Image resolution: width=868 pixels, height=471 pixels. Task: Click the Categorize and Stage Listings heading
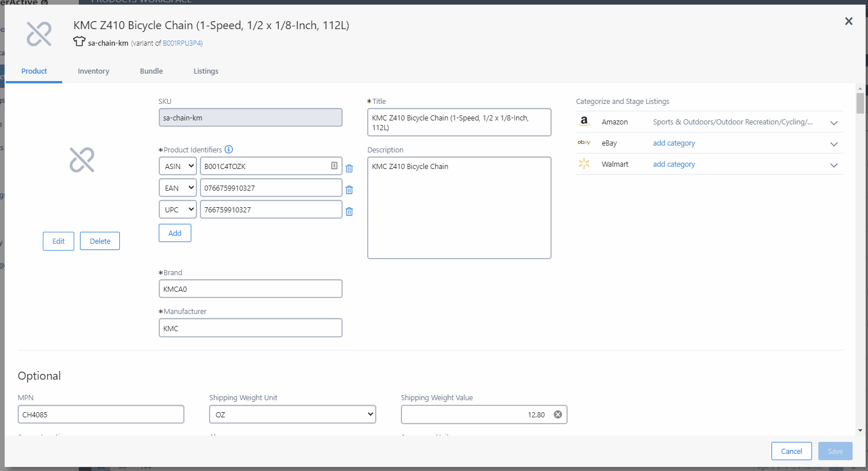(622, 102)
